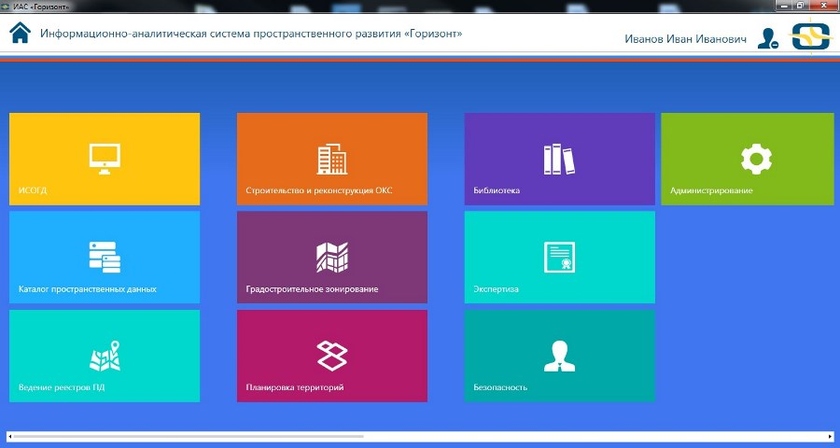The width and height of the screenshot is (840, 448).
Task: Select the Каталог пространственных данных label
Action: [87, 289]
